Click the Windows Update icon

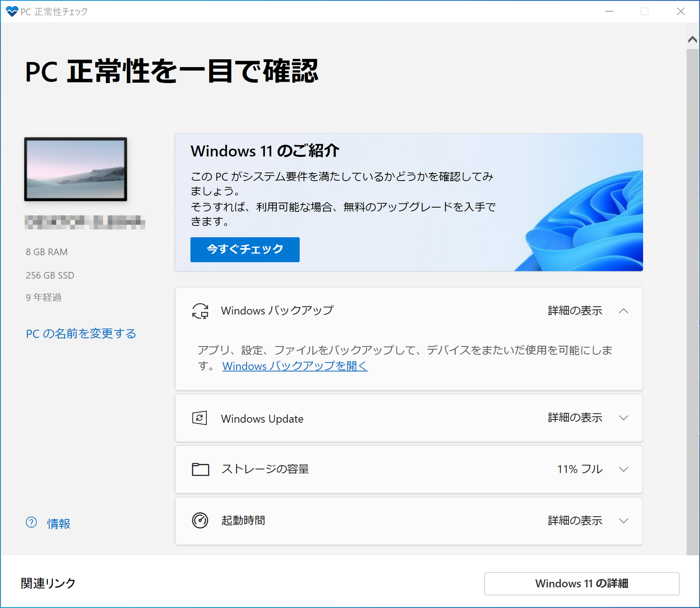[x=200, y=418]
